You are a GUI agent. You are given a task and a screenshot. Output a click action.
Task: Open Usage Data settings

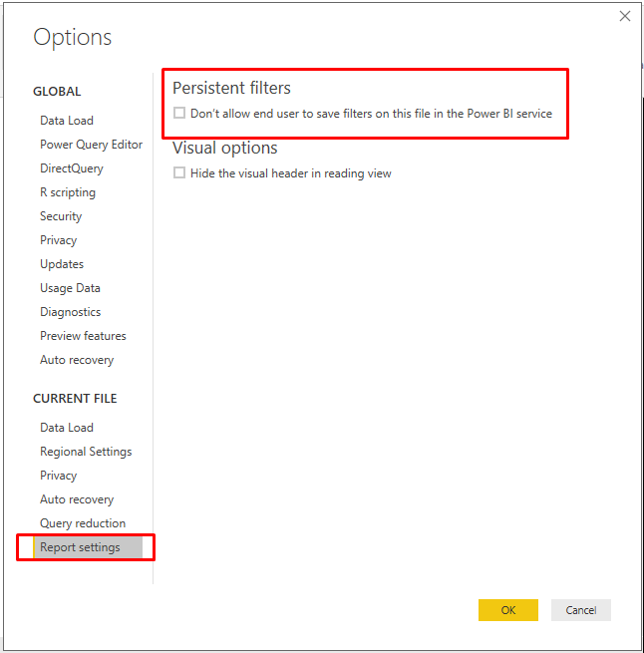(70, 288)
